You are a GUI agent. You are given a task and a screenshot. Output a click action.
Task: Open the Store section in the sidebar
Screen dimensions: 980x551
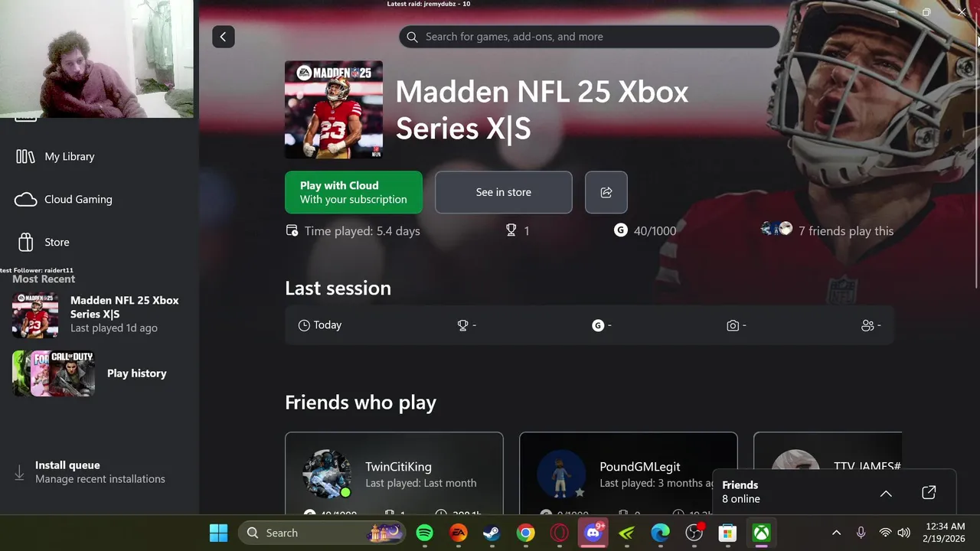(100, 242)
